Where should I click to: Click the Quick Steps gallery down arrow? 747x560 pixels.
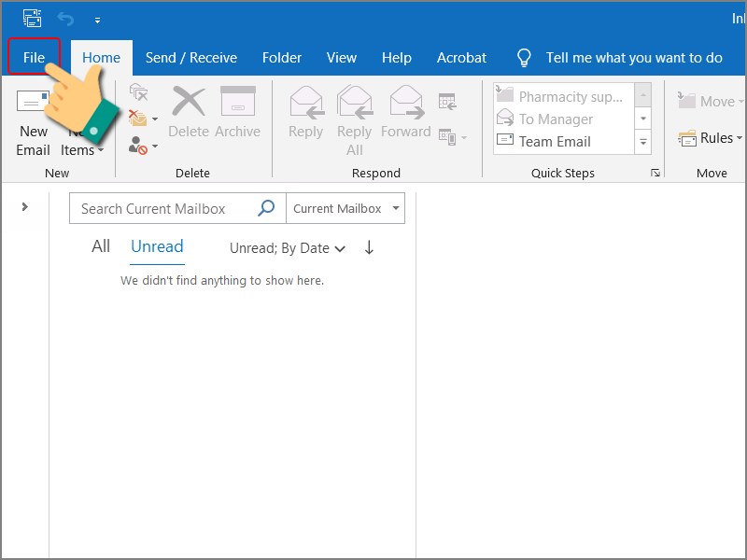(x=643, y=119)
